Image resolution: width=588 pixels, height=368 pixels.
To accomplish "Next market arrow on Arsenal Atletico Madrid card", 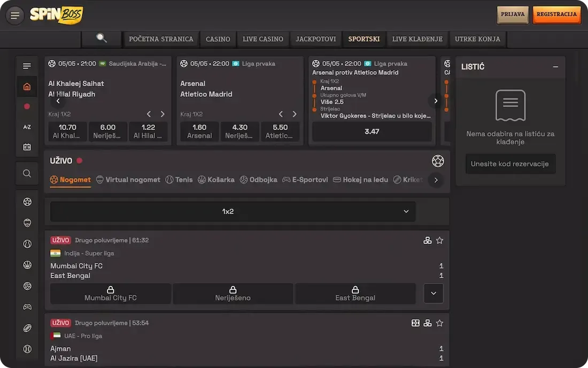I will coord(295,114).
